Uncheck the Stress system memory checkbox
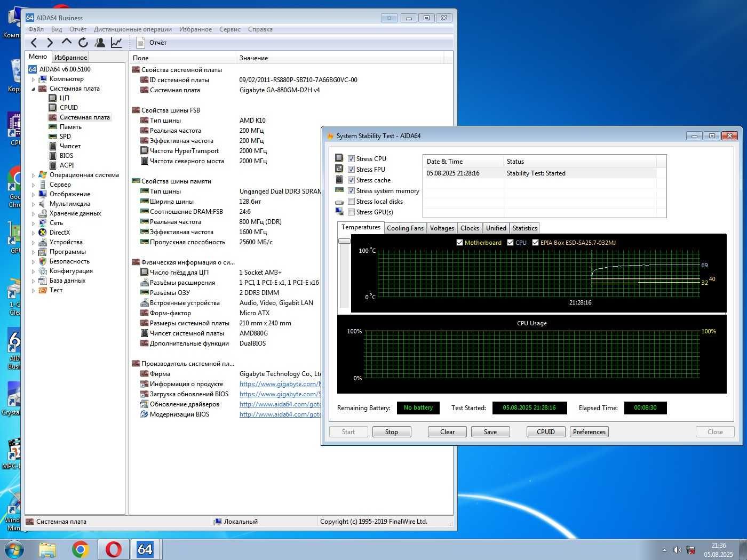 point(351,191)
